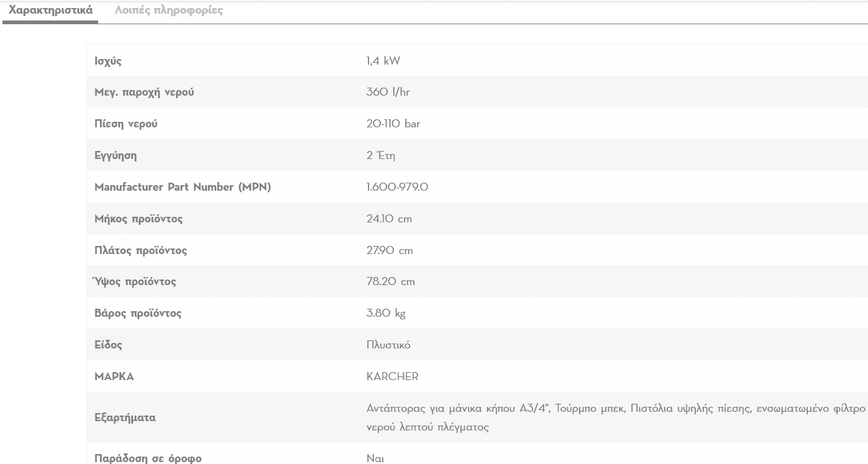Select the 78.20 cm height value

391,281
